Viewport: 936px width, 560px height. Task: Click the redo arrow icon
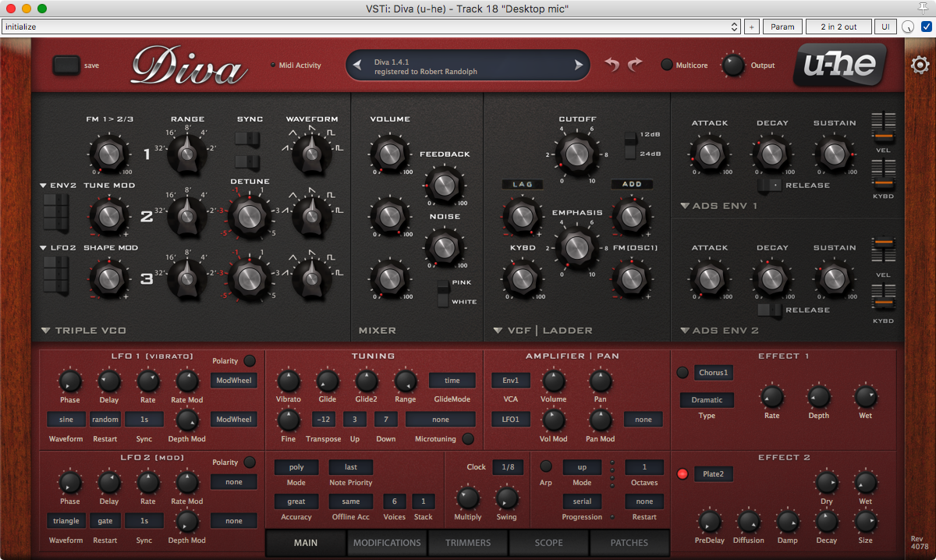tap(635, 65)
